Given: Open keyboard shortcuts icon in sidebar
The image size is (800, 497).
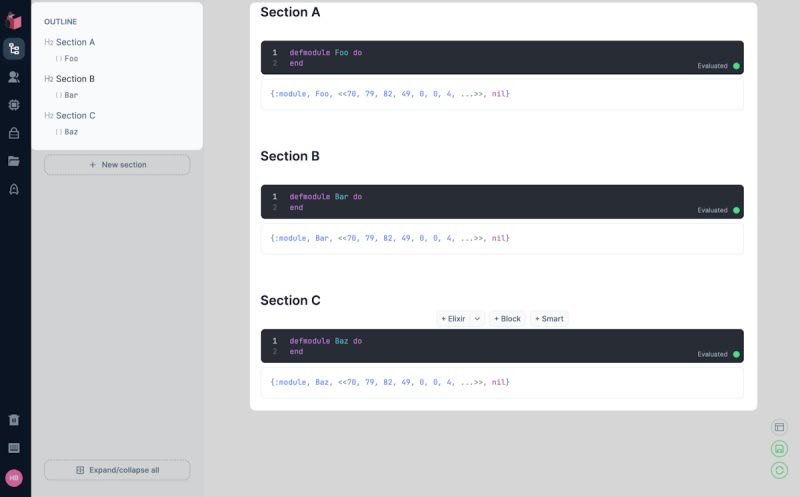Looking at the screenshot, I should point(14,448).
